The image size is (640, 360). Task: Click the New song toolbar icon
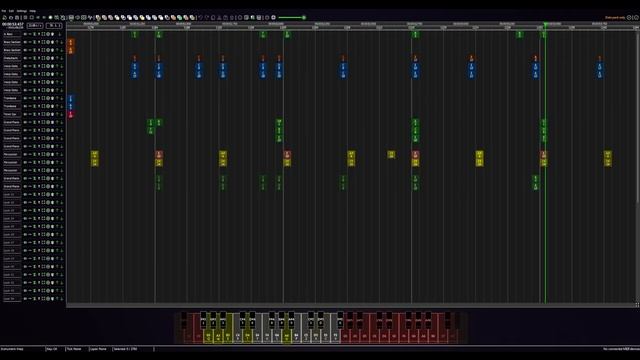pyautogui.click(x=4, y=18)
